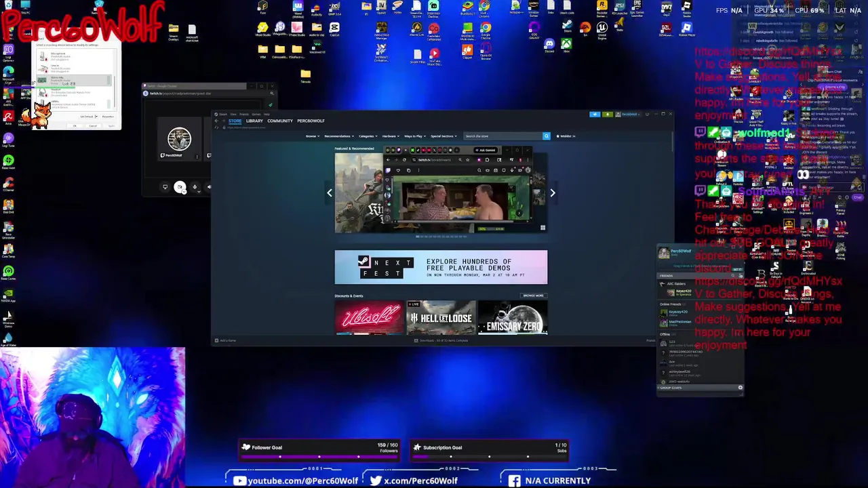Expand Categories dropdown in Steam store

pos(368,136)
